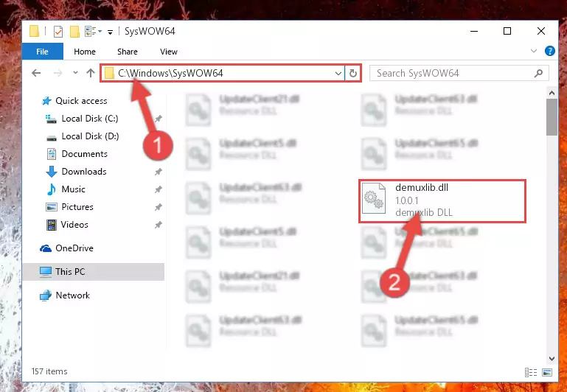
Task: Switch to details view in status bar
Action: tap(531, 373)
